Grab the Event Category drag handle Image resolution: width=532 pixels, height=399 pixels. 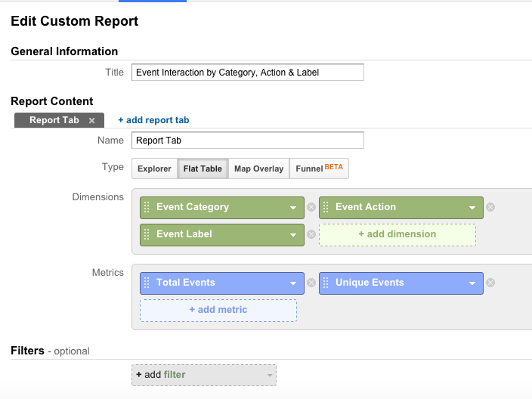pyautogui.click(x=147, y=207)
